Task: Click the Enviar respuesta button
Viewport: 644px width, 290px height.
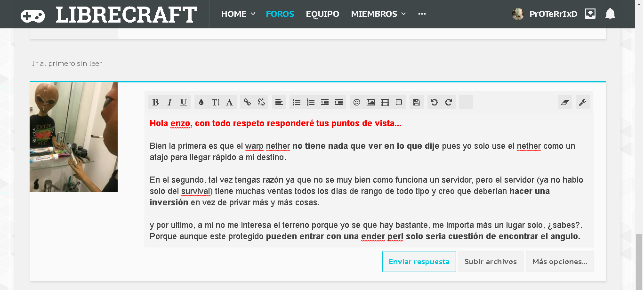Action: coord(419,261)
